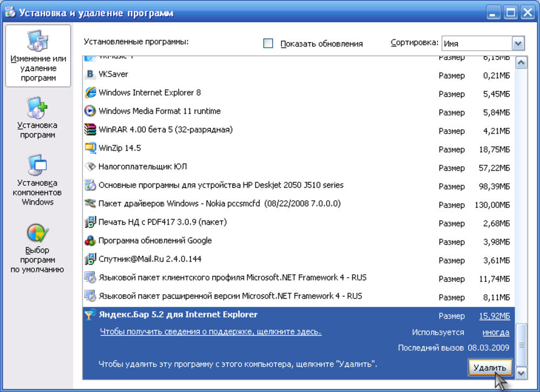Screen dimensions: 540x392
Task: Click the Windows Media Format 11 runtime icon
Action: (90, 111)
